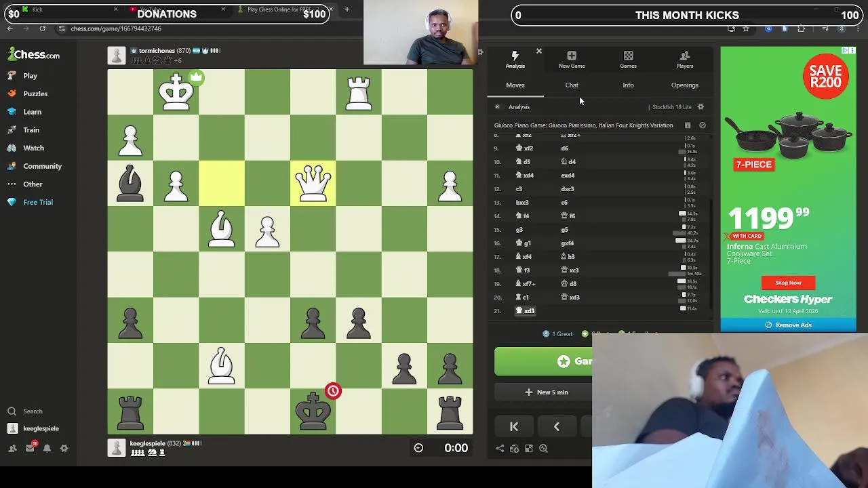The width and height of the screenshot is (868, 488).
Task: Open the Learn section
Action: click(x=25, y=112)
